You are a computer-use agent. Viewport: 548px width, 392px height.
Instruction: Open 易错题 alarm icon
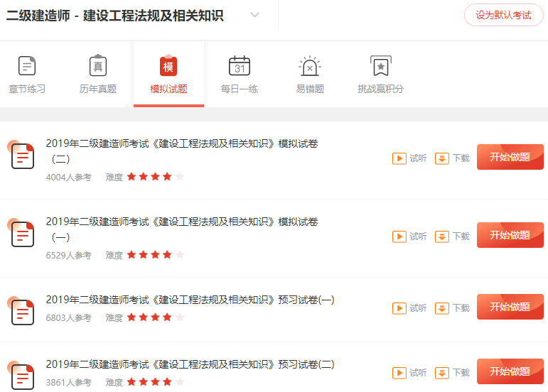(x=310, y=65)
